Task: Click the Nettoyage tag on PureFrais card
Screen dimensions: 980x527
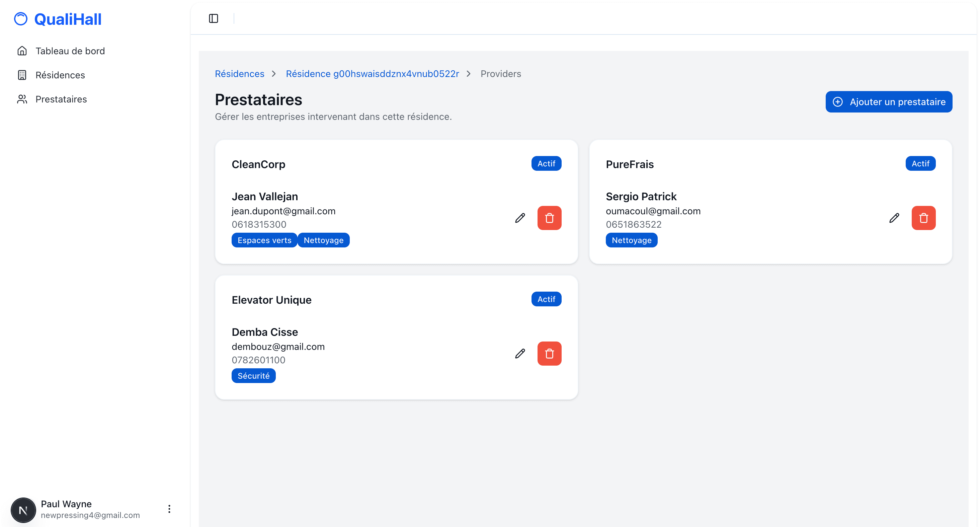Action: coord(631,240)
